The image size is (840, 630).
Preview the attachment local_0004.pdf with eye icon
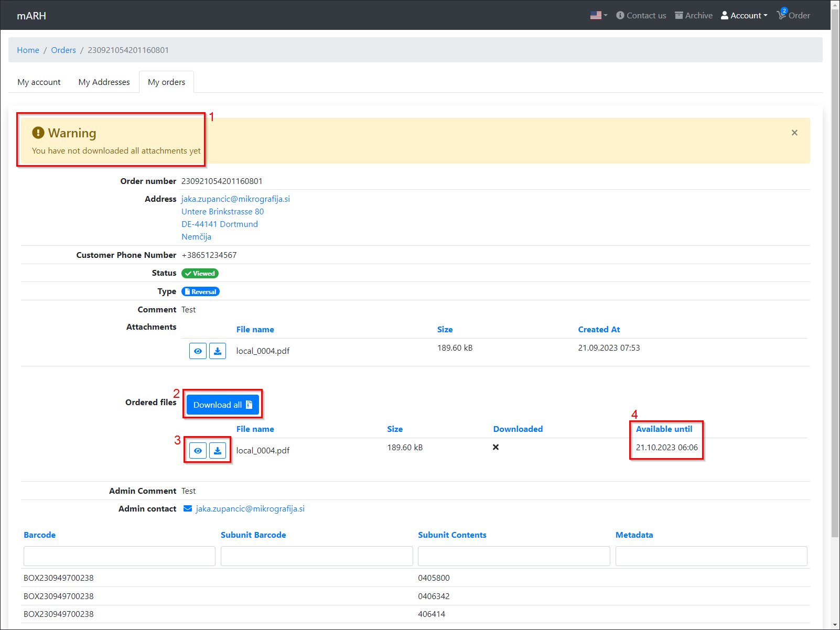tap(198, 351)
